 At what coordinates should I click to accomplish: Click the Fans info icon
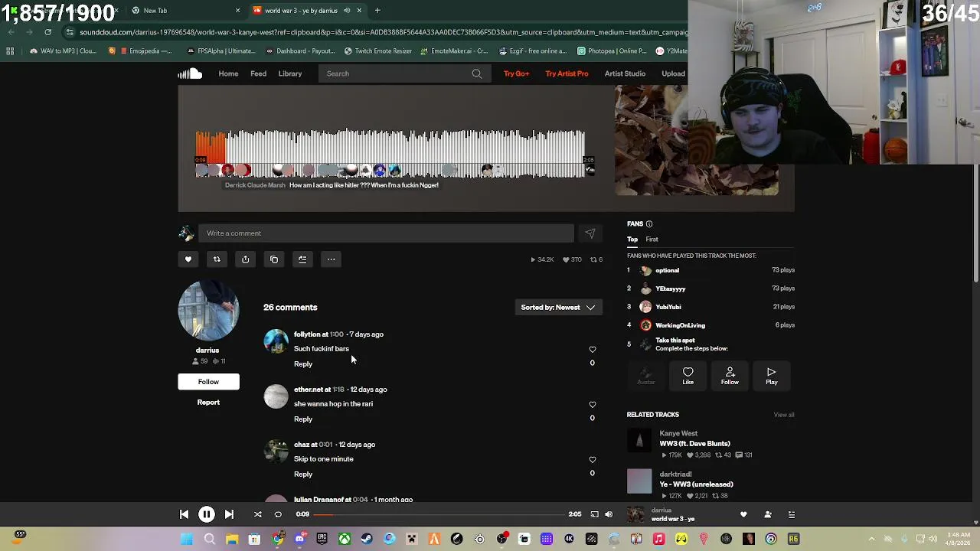(649, 224)
